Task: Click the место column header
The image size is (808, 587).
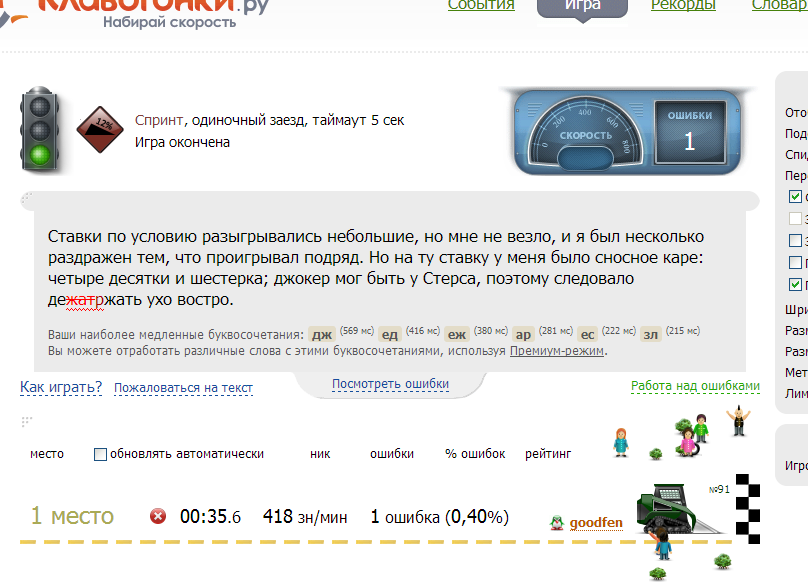Action: 47,454
